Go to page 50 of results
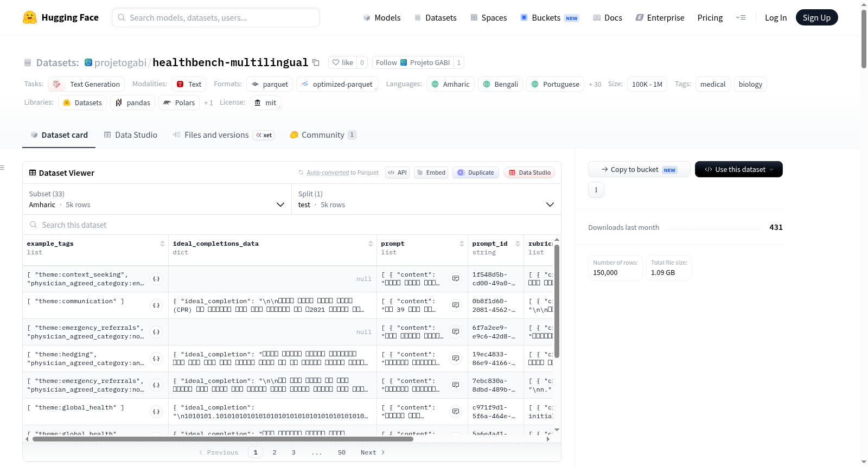The height and width of the screenshot is (467, 868). pos(342,452)
